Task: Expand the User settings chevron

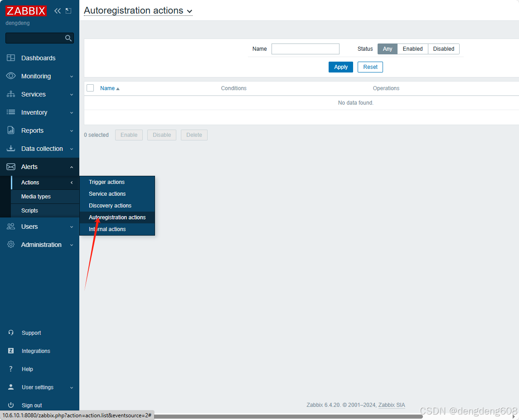Action: click(72, 387)
